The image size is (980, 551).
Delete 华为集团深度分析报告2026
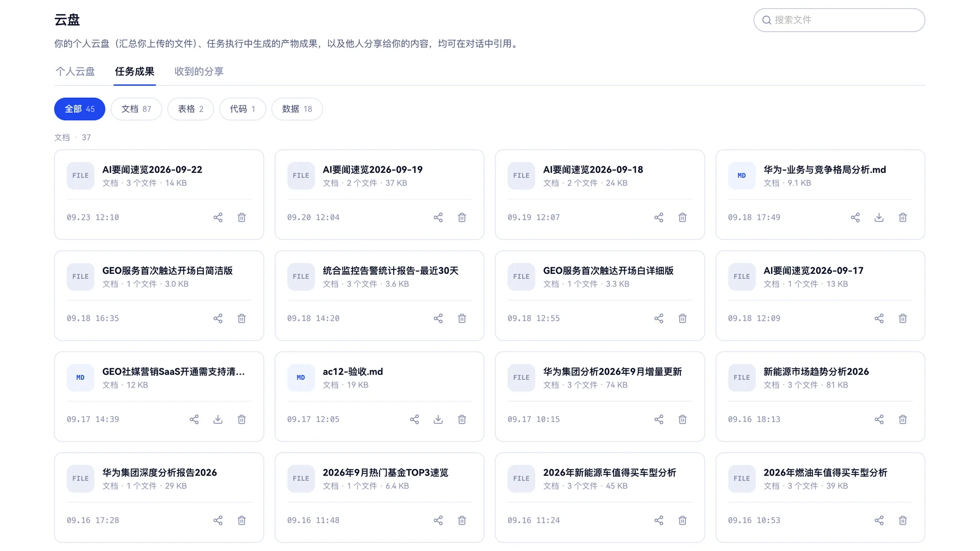coord(242,520)
